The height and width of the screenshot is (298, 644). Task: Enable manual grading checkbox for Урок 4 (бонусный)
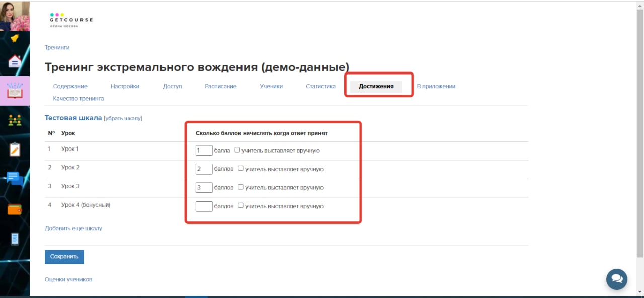tap(240, 205)
